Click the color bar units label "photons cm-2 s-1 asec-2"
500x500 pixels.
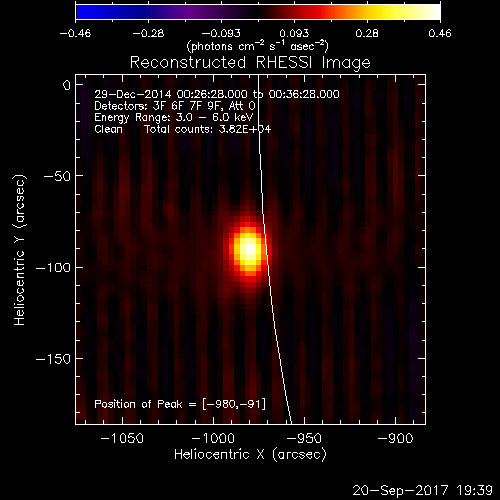(258, 46)
